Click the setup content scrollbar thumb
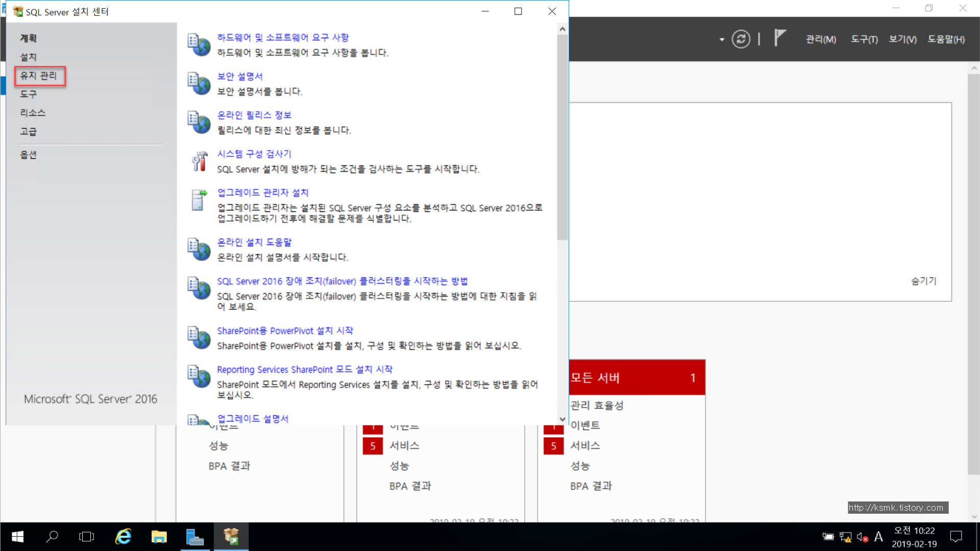980x551 pixels. 562,137
